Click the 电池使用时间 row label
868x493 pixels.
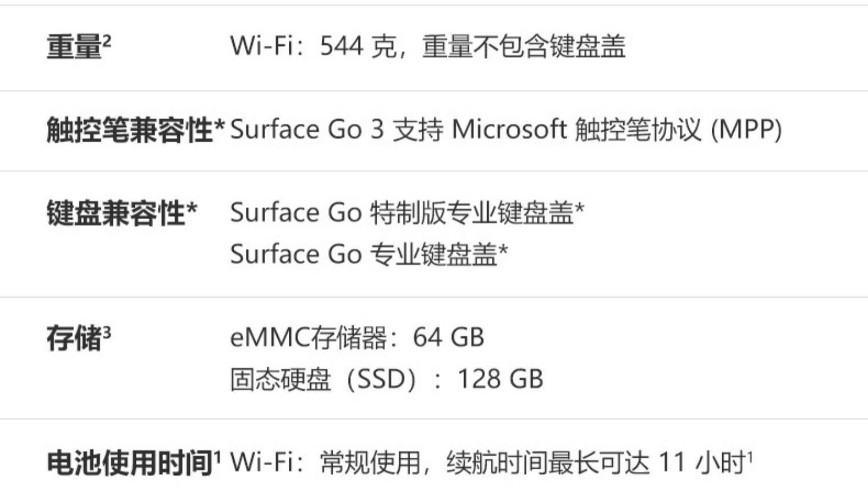point(130,463)
